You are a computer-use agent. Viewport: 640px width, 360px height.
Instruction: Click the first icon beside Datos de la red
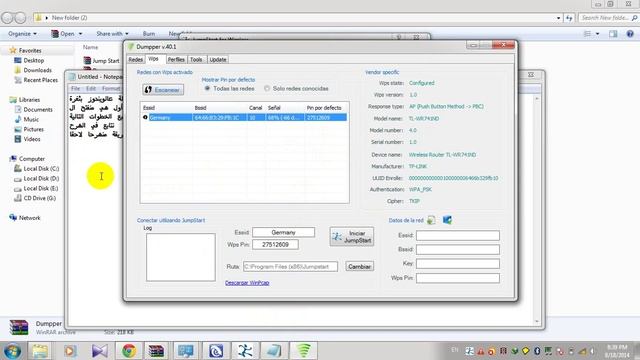431,220
